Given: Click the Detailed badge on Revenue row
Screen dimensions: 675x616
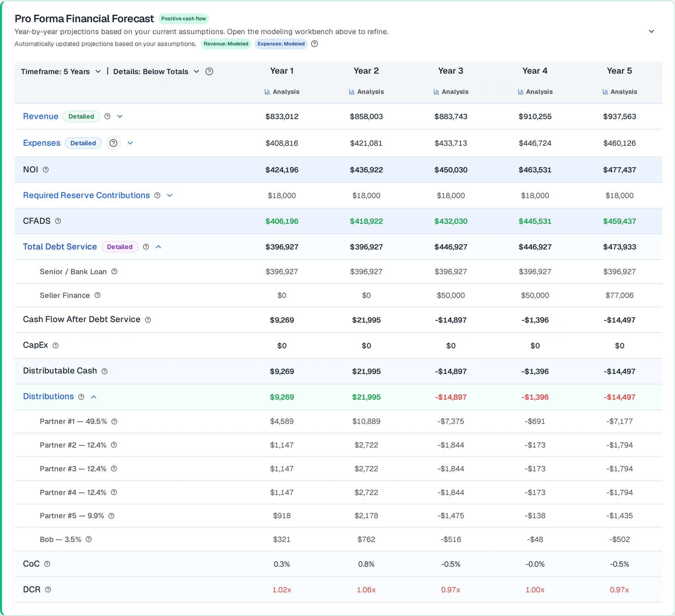Looking at the screenshot, I should pyautogui.click(x=81, y=116).
